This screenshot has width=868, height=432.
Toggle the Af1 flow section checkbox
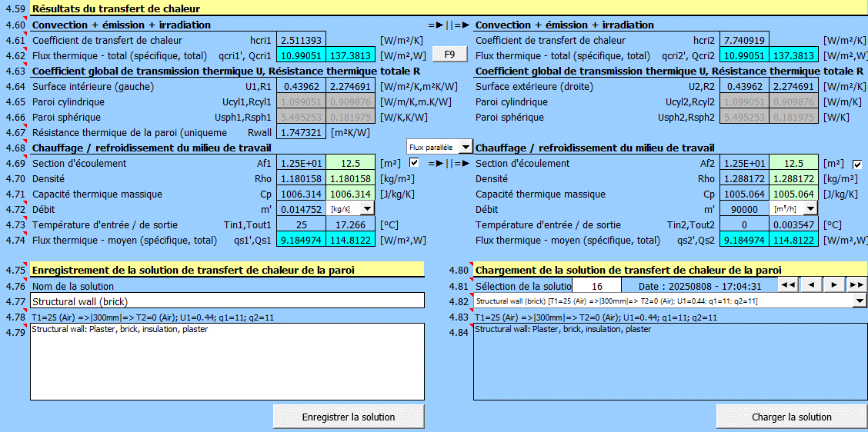point(415,163)
